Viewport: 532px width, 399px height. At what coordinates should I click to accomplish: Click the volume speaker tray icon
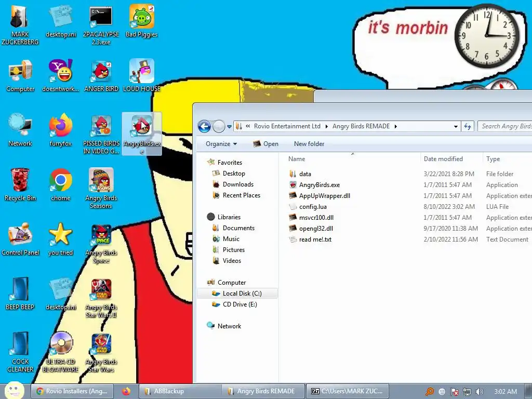click(x=480, y=392)
